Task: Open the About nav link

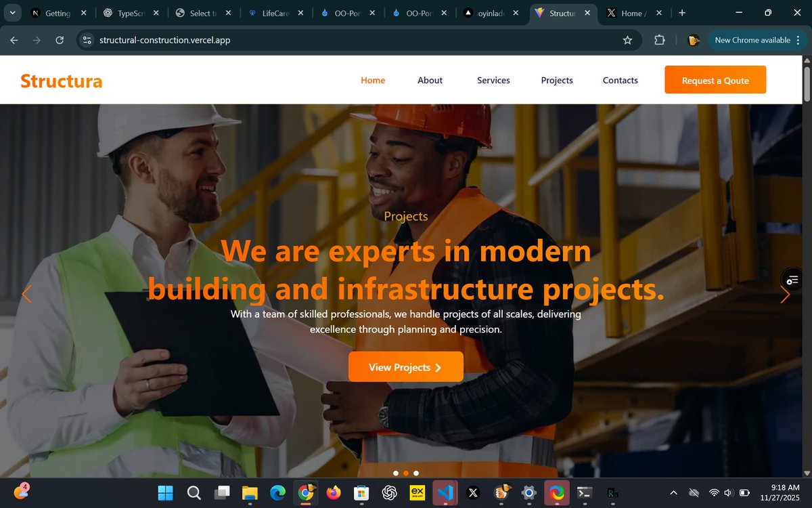Action: [430, 80]
